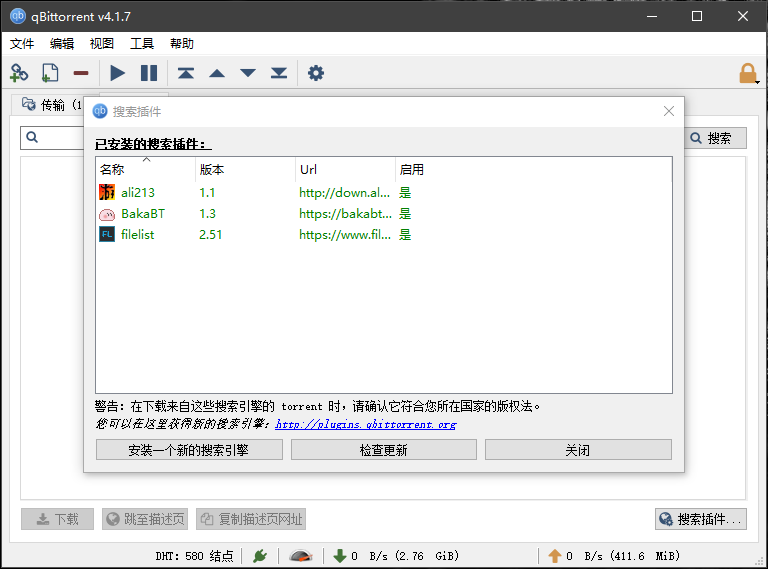
Task: Click BakaBT enabled 是 cell
Action: 405,213
